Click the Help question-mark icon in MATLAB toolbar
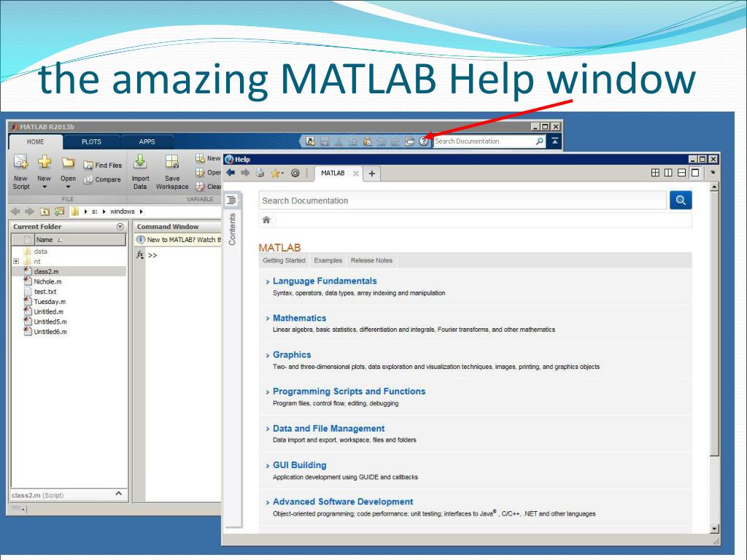The image size is (747, 560). click(424, 141)
